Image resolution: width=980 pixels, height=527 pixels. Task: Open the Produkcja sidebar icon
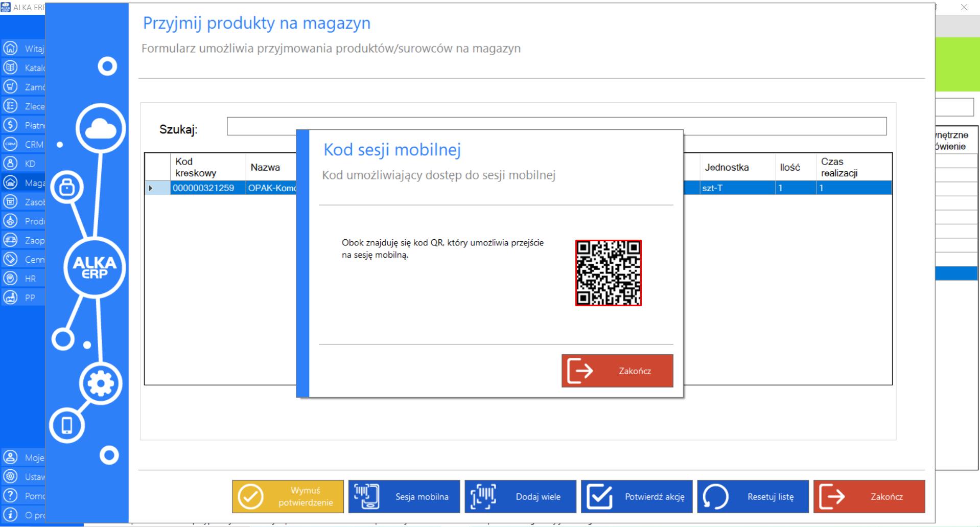10,221
